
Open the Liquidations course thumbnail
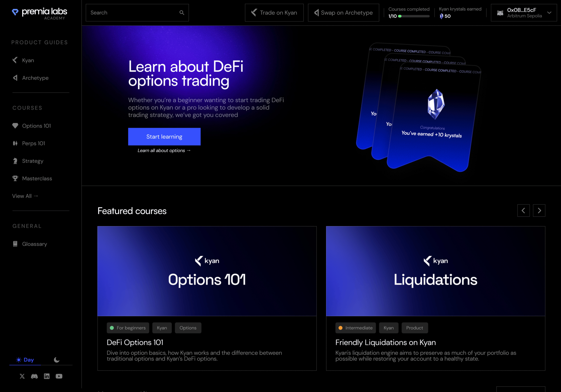pyautogui.click(x=435, y=271)
